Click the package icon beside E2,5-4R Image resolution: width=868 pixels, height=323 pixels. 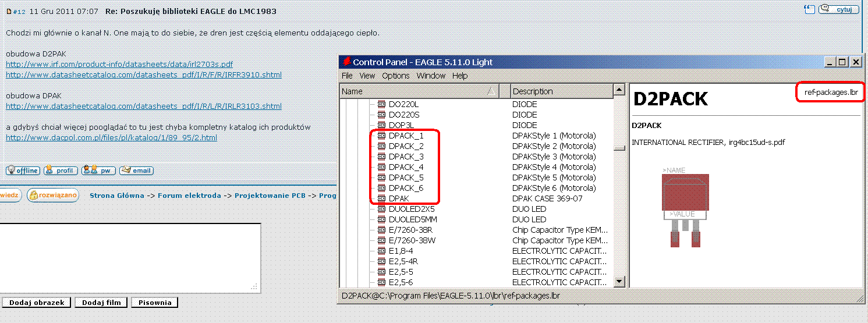point(382,261)
